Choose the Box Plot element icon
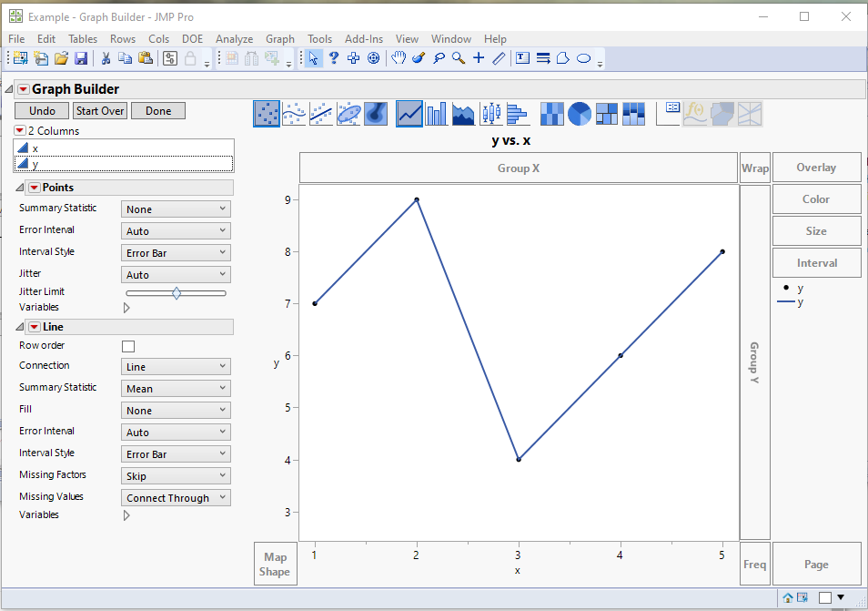Viewport: 868px width, 611px height. click(490, 113)
